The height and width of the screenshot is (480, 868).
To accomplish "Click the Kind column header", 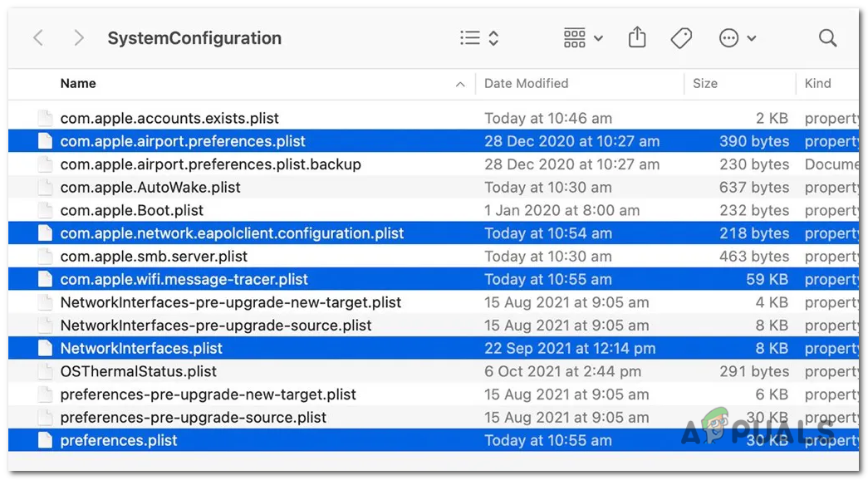I will tap(817, 84).
